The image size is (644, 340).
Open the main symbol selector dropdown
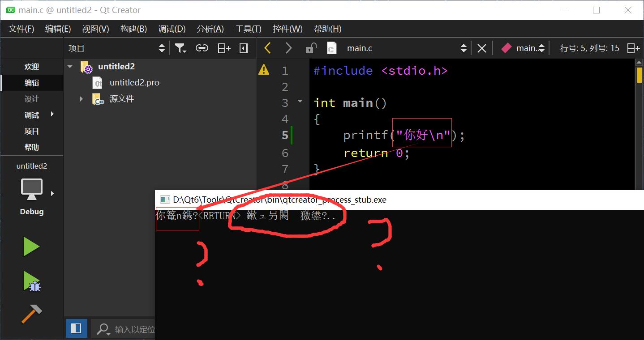(x=523, y=48)
